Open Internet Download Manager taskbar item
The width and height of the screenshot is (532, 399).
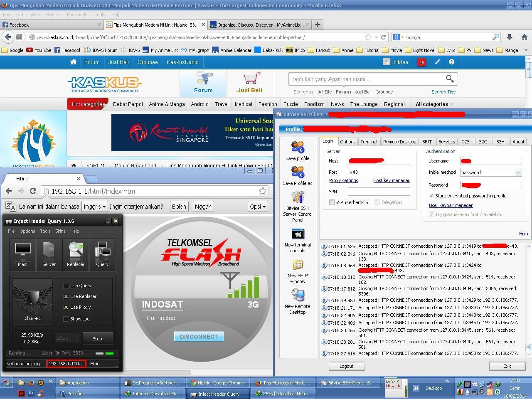tap(153, 394)
